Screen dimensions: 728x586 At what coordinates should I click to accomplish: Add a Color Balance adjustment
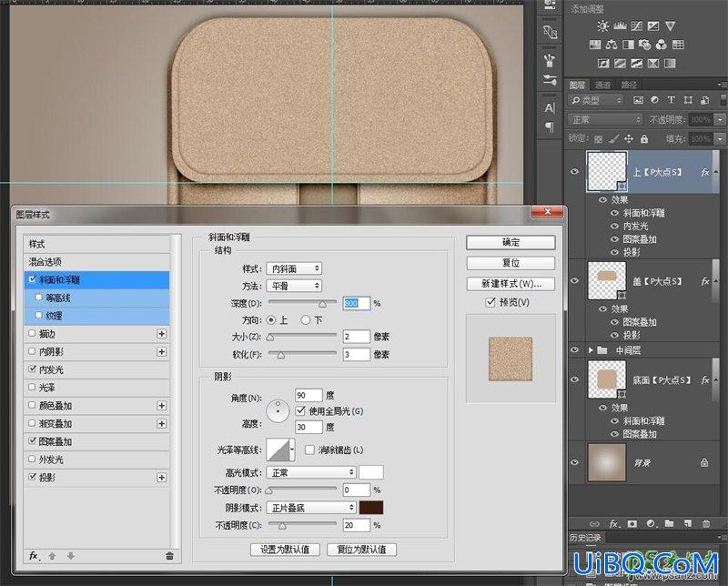(x=612, y=45)
